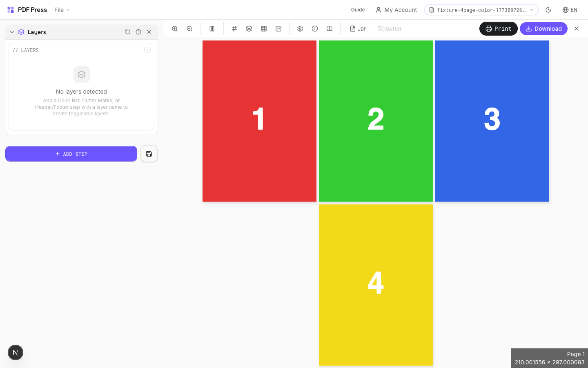Image resolution: width=588 pixels, height=368 pixels.
Task: Open the layers view in the toolbar
Action: (249, 29)
